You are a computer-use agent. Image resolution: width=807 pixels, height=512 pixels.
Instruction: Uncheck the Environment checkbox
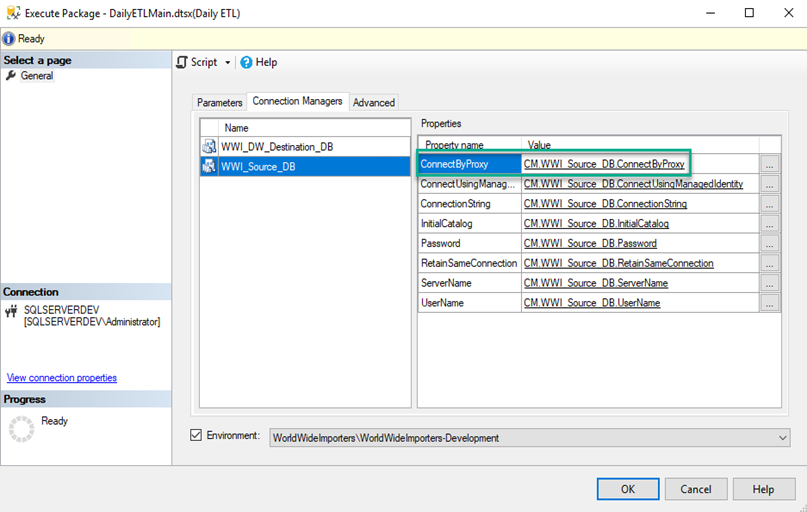[196, 436]
